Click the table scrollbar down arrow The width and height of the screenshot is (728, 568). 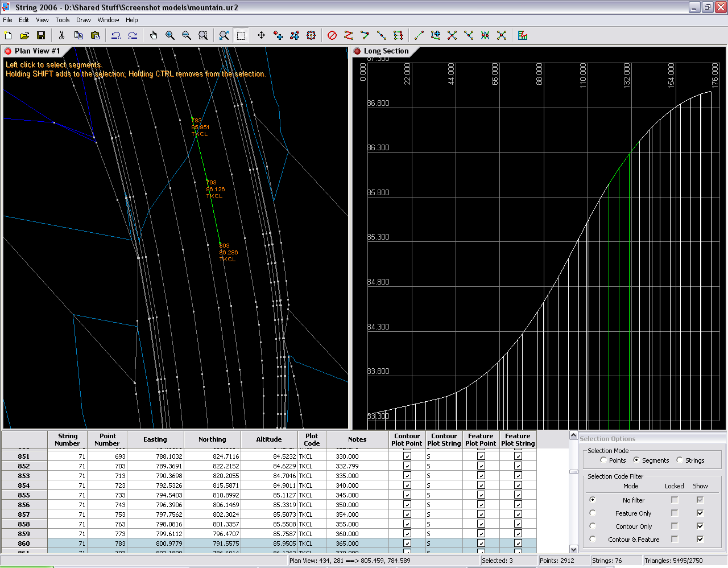[x=573, y=549]
